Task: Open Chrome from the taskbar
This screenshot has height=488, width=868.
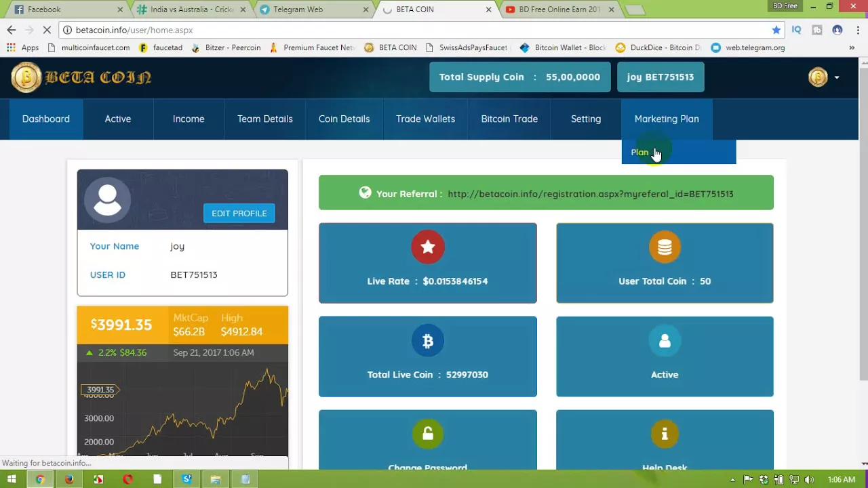Action: pos(40,479)
